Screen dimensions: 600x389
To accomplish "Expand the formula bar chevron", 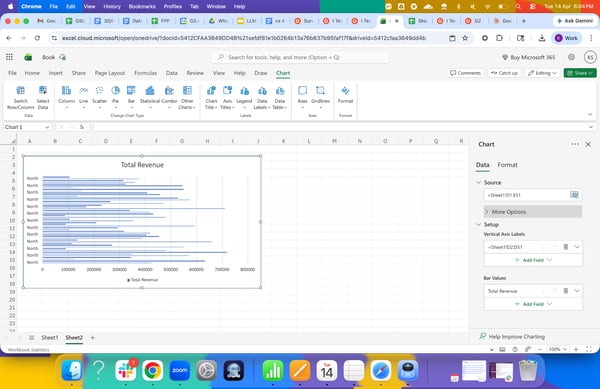I will [591, 127].
